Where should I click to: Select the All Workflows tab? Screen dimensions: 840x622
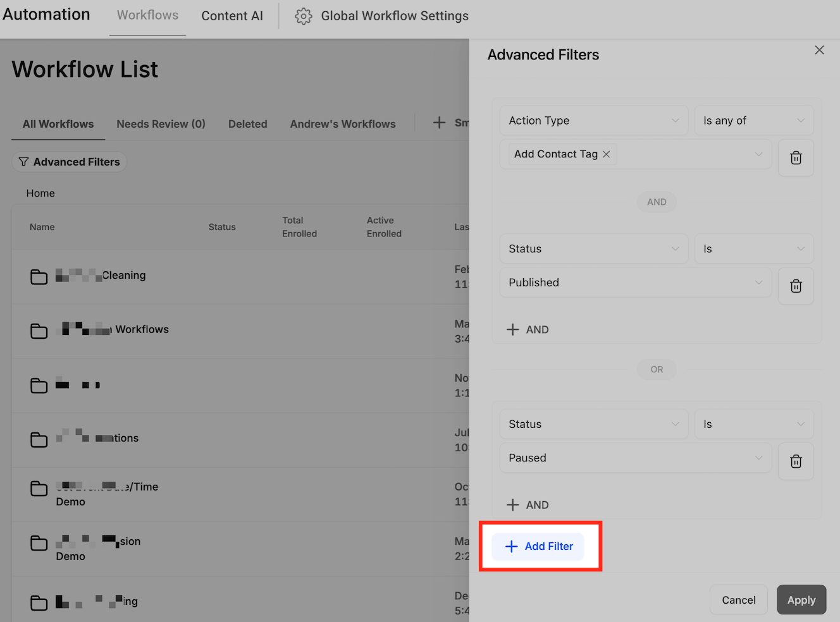pos(58,124)
